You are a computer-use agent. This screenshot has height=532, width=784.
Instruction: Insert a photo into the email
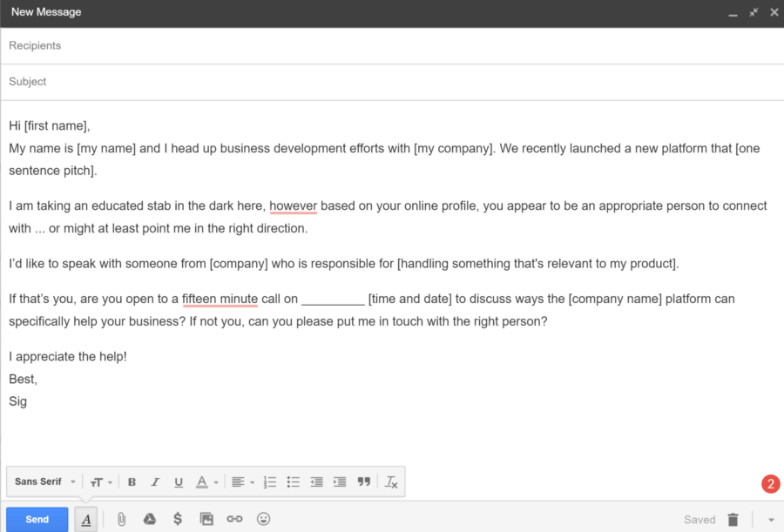pyautogui.click(x=206, y=518)
